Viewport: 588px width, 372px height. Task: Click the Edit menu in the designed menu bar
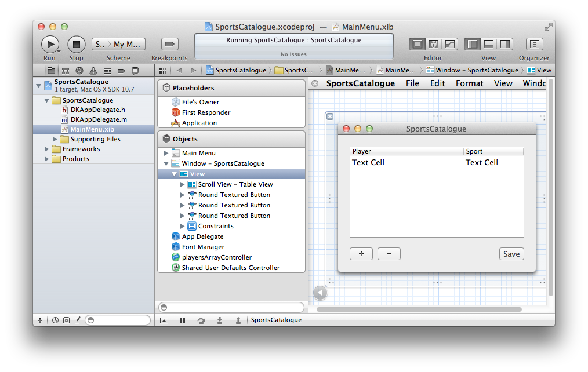(x=438, y=83)
